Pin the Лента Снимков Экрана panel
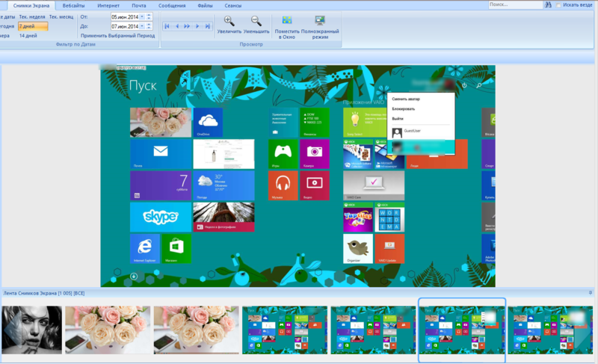 coord(591,293)
